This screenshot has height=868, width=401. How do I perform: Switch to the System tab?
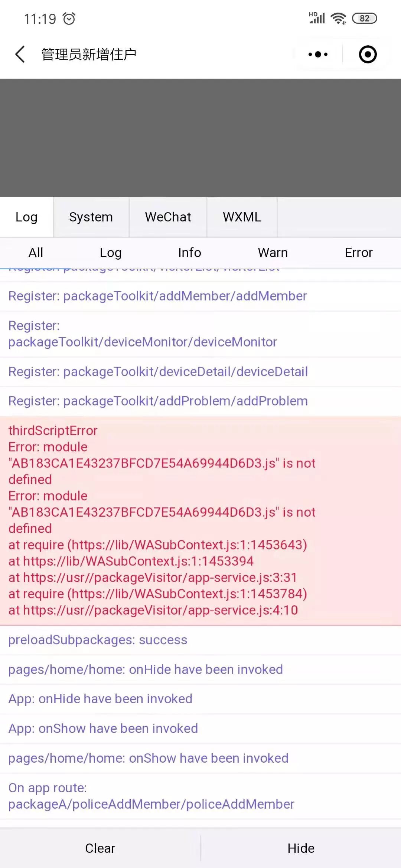point(91,217)
